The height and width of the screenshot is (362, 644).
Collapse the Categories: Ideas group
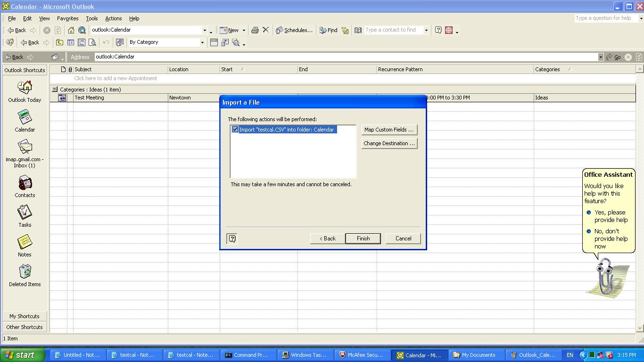[55, 90]
